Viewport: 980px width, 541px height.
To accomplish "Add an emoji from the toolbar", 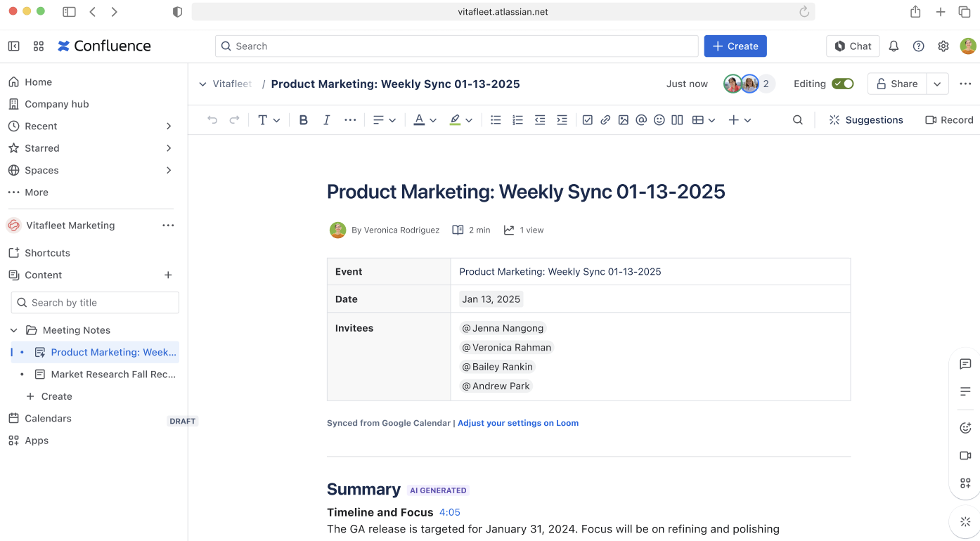I will [x=659, y=119].
